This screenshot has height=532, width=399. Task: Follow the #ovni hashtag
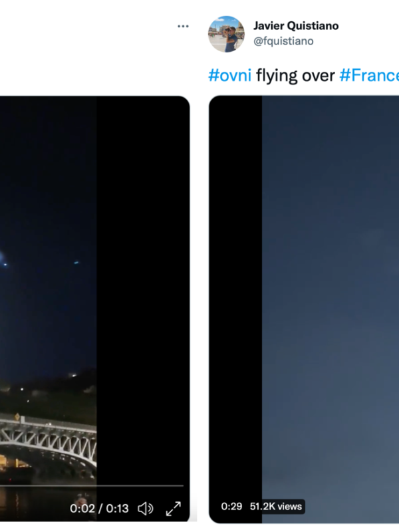[229, 75]
